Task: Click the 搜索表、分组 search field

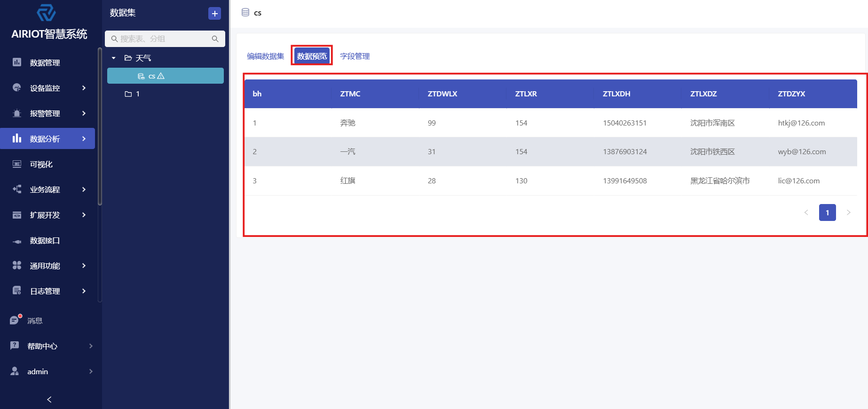Action: [x=162, y=39]
